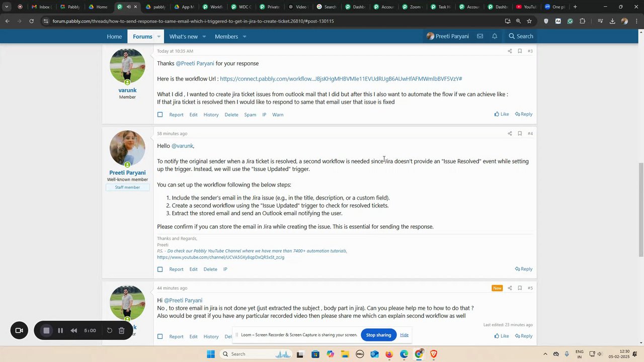Pause the Loom recording
Screen dimensions: 644x362
pyautogui.click(x=60, y=330)
